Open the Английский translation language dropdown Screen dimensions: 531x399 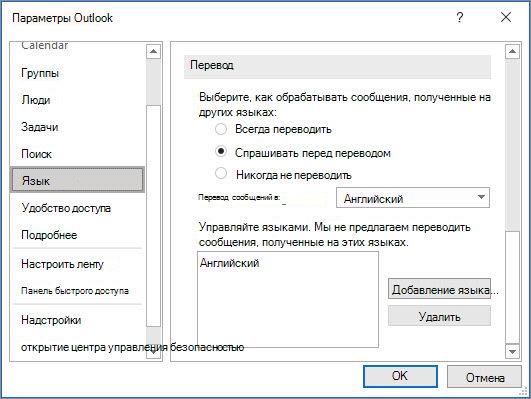(x=413, y=198)
